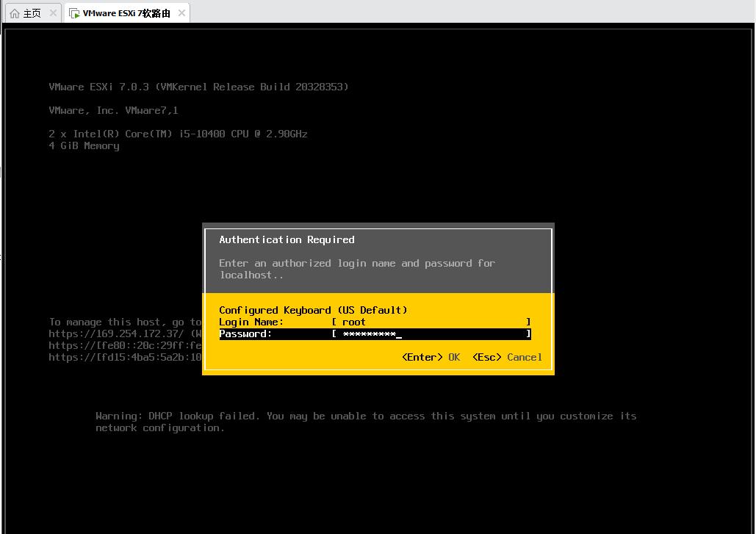Switch to the 主页 tab
This screenshot has width=756, height=534.
(x=32, y=13)
